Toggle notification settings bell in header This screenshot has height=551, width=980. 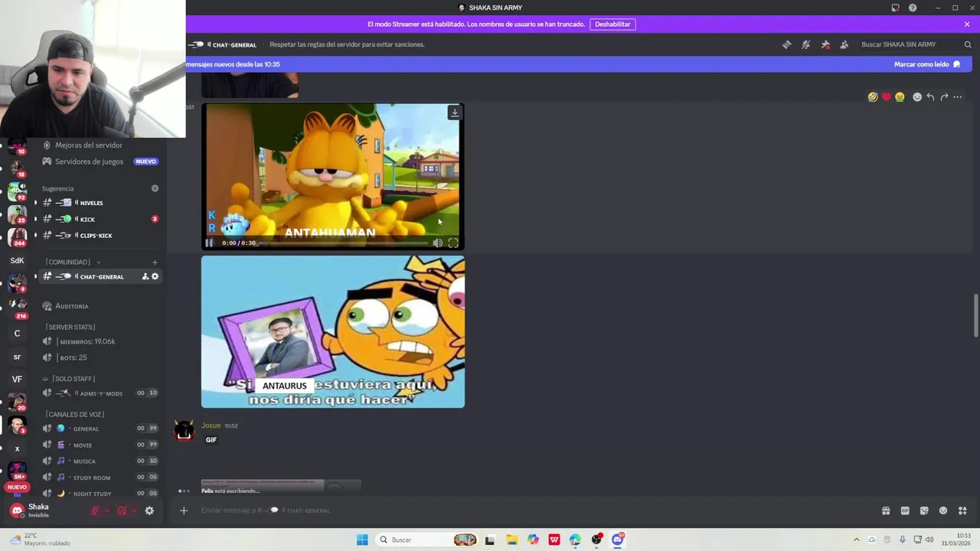(x=805, y=44)
